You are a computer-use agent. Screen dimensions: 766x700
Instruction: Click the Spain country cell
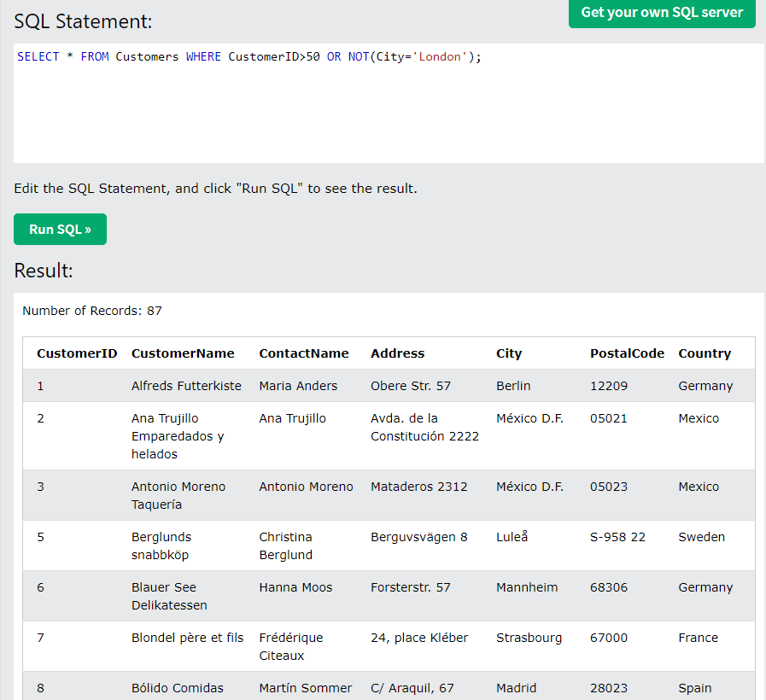click(x=694, y=688)
